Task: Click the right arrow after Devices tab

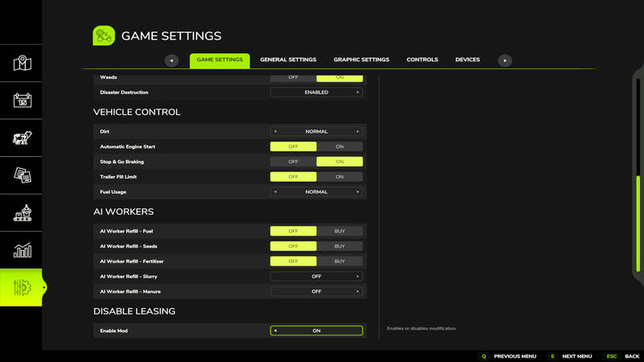Action: pos(505,61)
